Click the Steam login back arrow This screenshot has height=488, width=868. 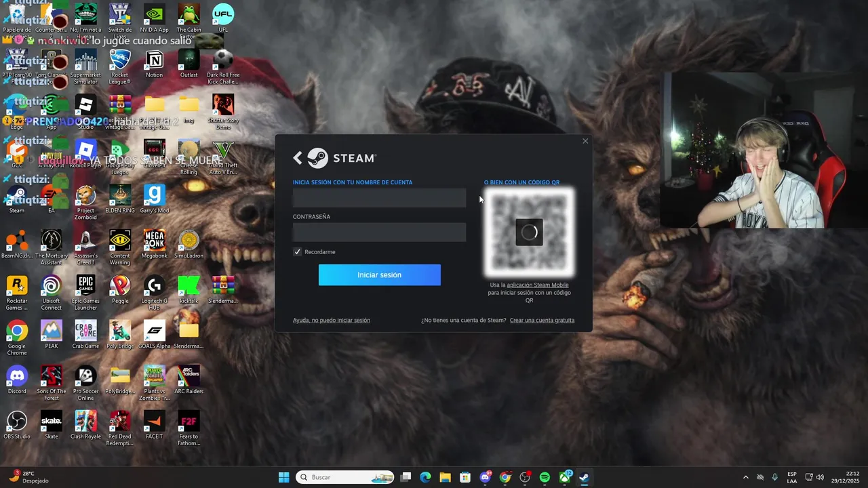click(297, 158)
